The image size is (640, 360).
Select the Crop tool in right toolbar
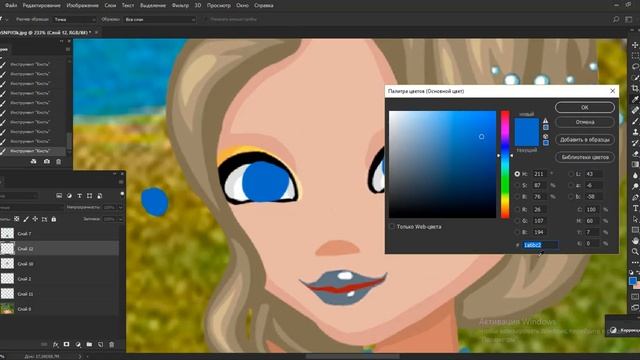pos(635,88)
